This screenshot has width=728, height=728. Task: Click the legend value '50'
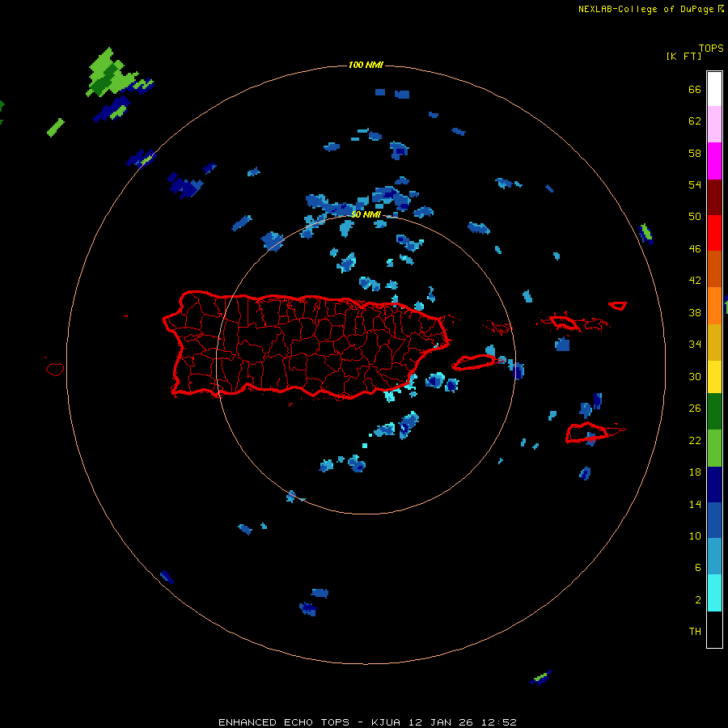pyautogui.click(x=695, y=217)
